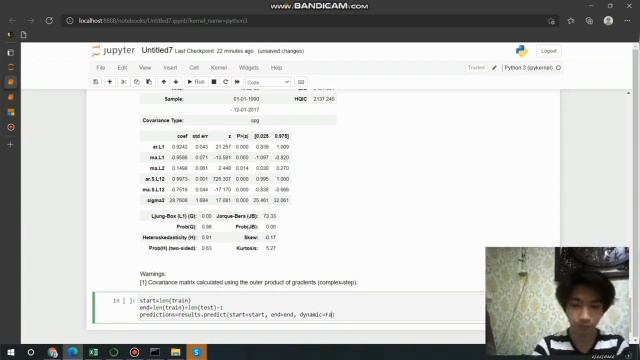Cut selected cells with the scissors icon
The width and height of the screenshot is (640, 360).
(123, 82)
